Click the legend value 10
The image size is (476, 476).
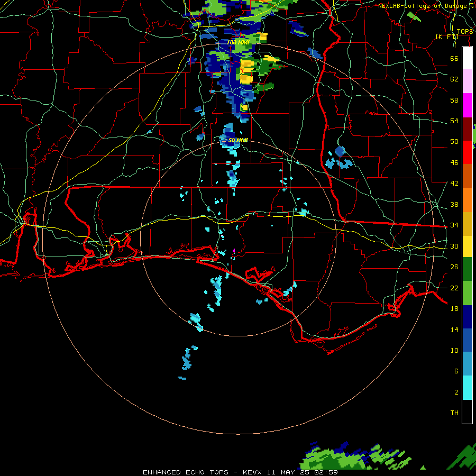click(454, 351)
